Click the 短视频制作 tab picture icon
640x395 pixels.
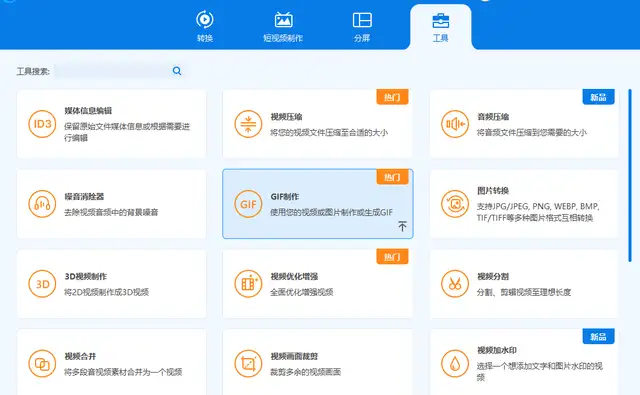[x=283, y=20]
